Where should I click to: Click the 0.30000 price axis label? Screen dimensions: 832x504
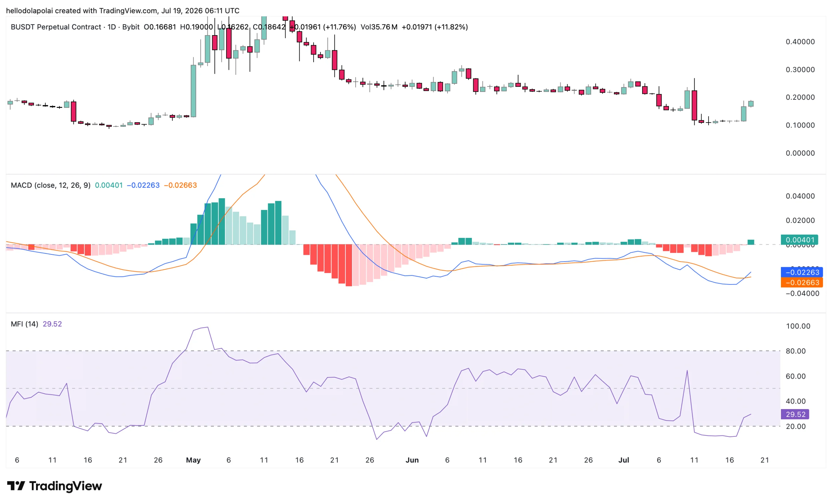pyautogui.click(x=800, y=70)
